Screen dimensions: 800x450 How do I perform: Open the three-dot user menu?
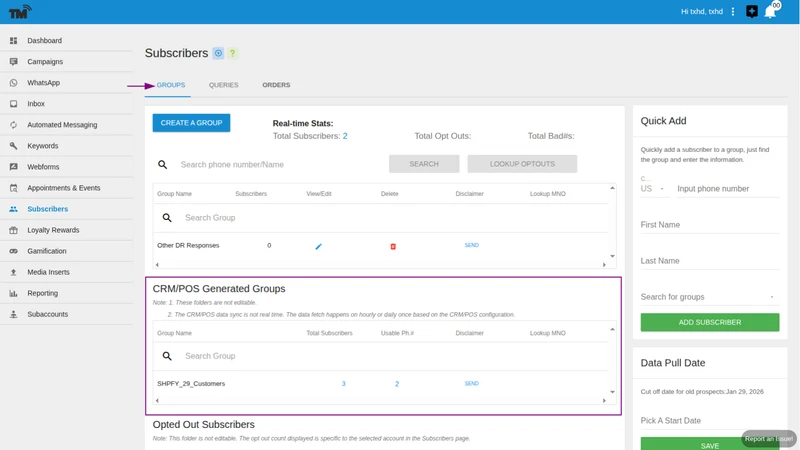(x=733, y=11)
